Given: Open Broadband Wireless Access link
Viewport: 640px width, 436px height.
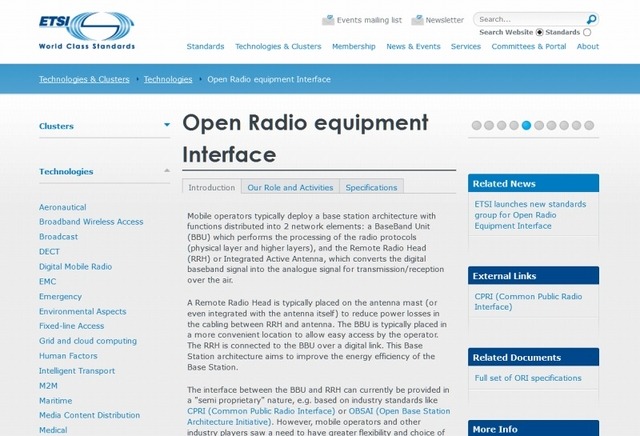Looking at the screenshot, I should (91, 222).
